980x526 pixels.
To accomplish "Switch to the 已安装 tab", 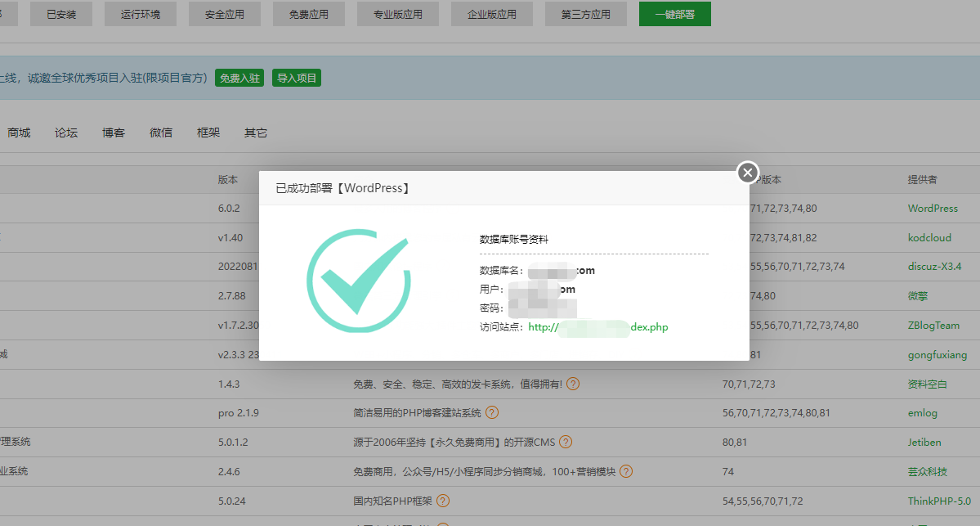I will tap(61, 14).
